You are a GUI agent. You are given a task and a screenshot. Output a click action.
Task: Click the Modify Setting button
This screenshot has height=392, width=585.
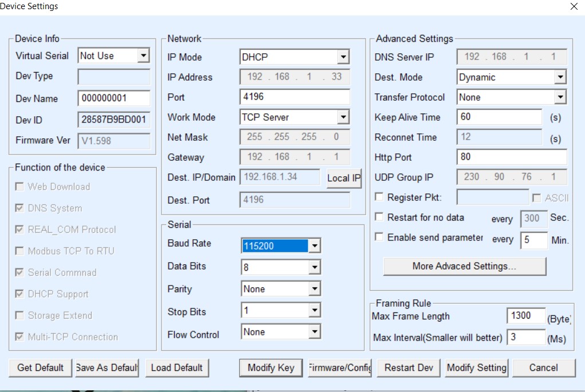click(476, 368)
